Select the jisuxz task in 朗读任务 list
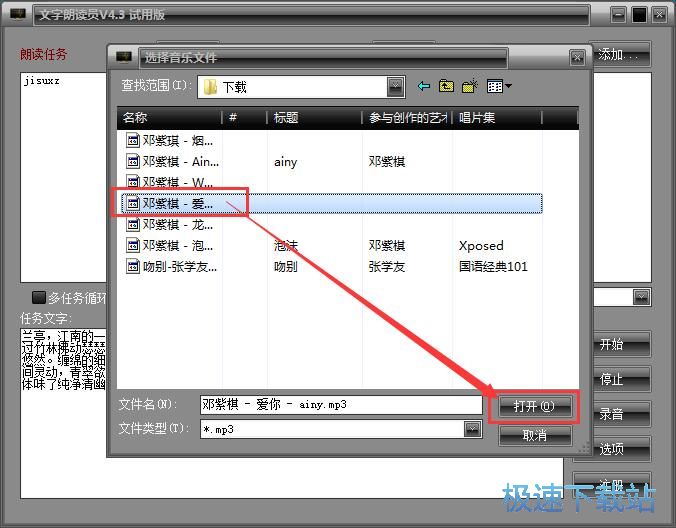The image size is (676, 528). pos(42,81)
